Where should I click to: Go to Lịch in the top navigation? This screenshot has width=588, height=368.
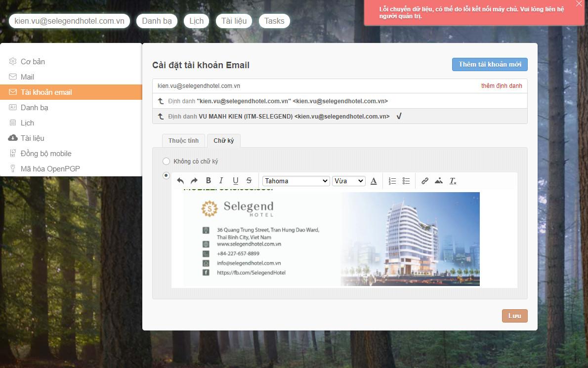tap(197, 21)
